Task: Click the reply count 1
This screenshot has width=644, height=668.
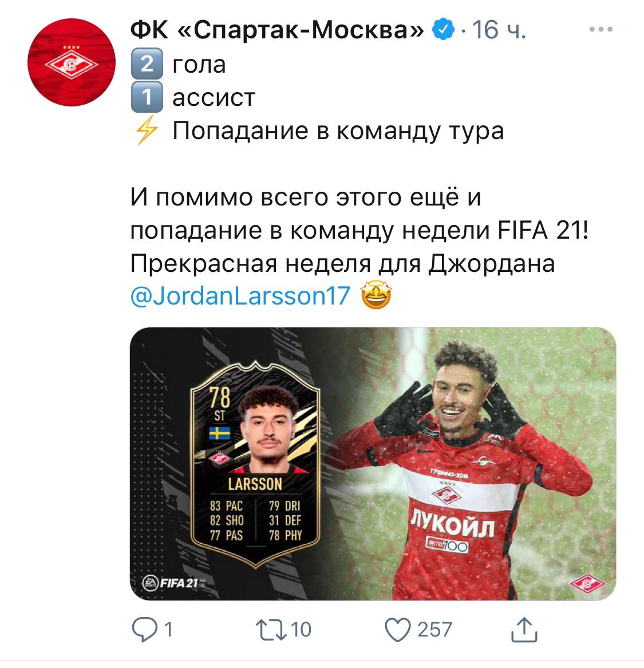Action: [x=168, y=630]
